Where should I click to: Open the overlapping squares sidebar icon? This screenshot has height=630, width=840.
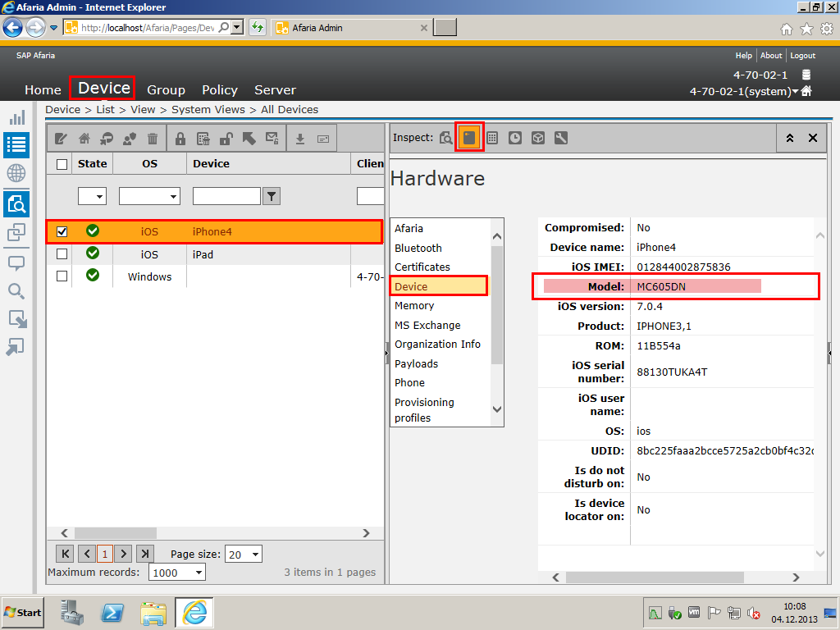(16, 232)
